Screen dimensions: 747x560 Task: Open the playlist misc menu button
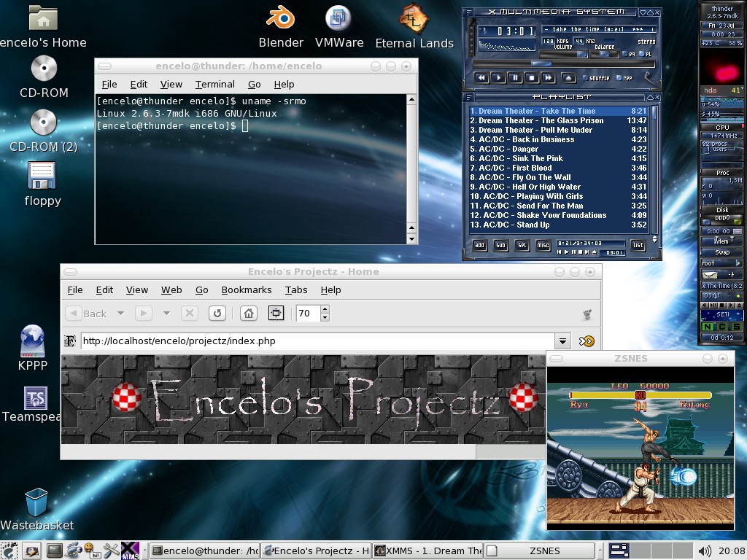tap(543, 245)
